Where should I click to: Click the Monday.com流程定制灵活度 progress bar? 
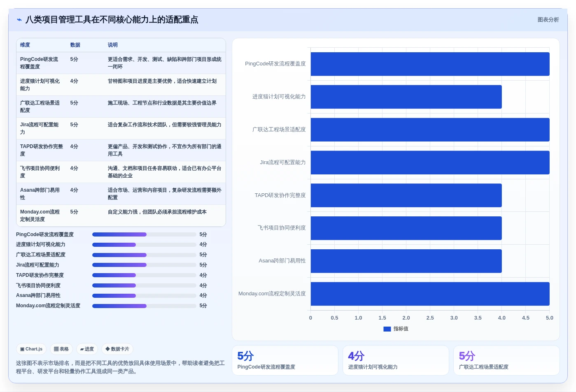click(x=144, y=306)
